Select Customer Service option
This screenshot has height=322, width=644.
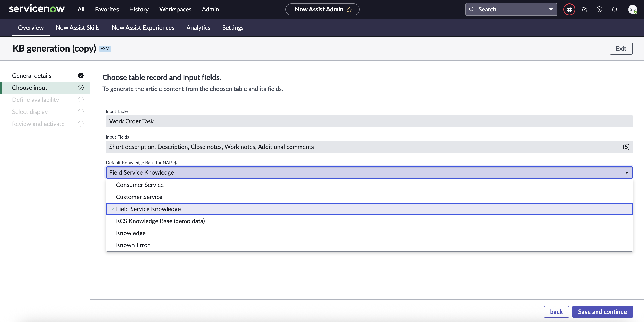[369, 197]
